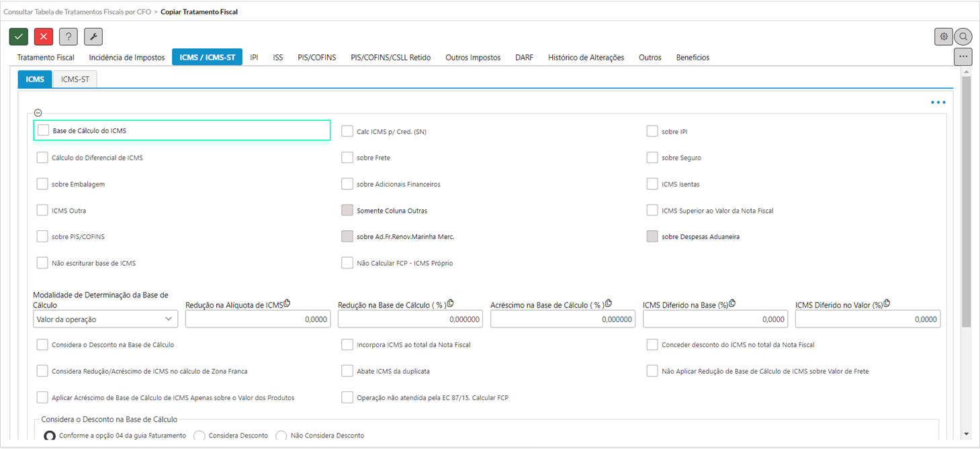This screenshot has width=980, height=449.
Task: Click the Consultar Tabela de Tratamentos Fiscais breadcrumb
Action: point(77,11)
